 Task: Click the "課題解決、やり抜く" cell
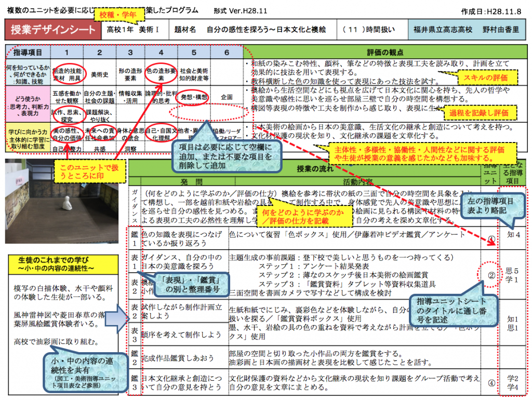[x=99, y=115]
